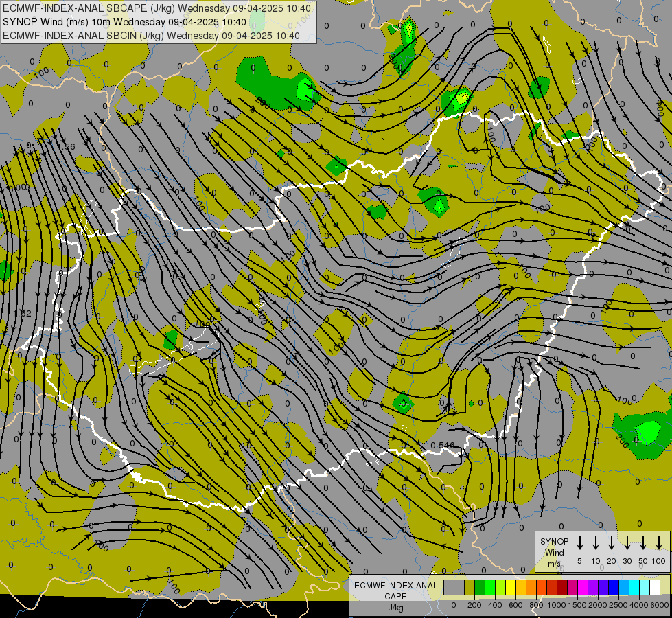Click the 6000 tick label in CAPE legend
Screen dimensions: 672x618
point(660,605)
